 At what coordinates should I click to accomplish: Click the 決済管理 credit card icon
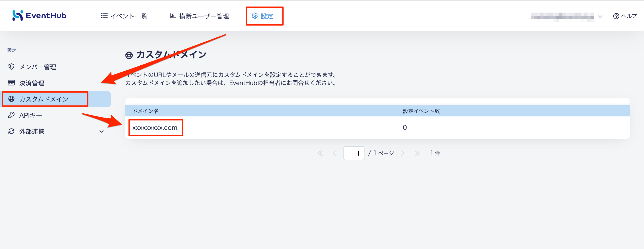click(x=11, y=83)
